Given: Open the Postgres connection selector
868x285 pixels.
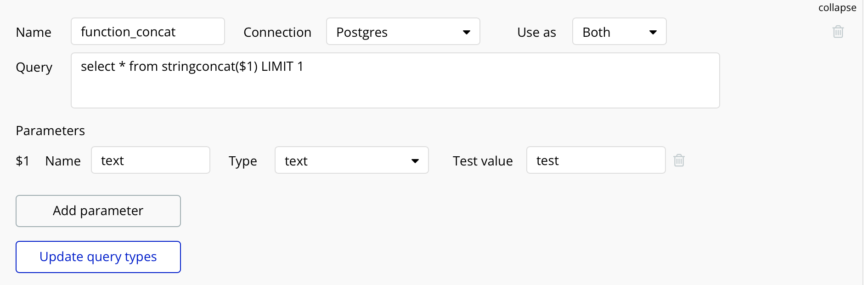Looking at the screenshot, I should [403, 32].
